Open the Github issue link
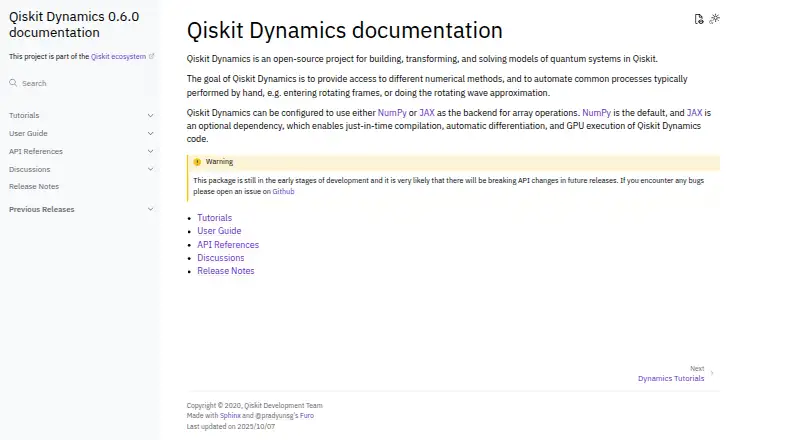Screen dimensions: 800x440 (283, 191)
